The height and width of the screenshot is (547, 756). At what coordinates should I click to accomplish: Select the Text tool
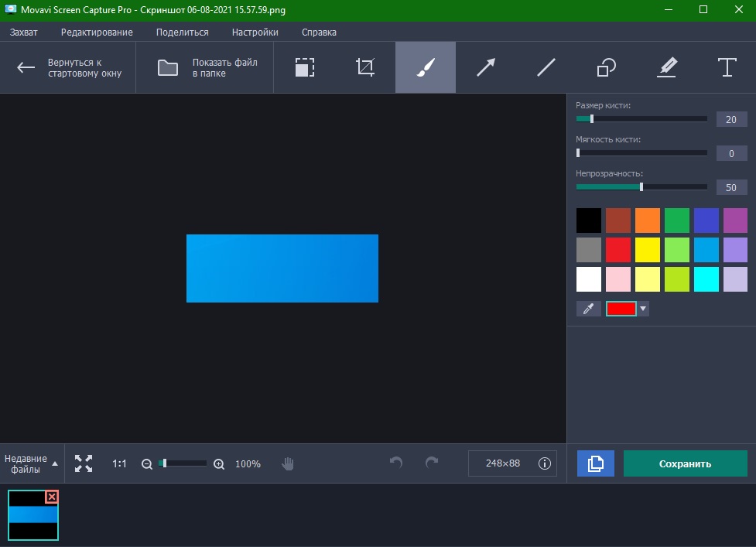pos(727,67)
